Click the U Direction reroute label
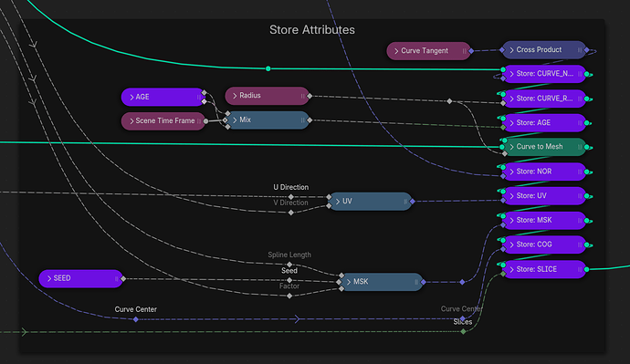The height and width of the screenshot is (364, 630). (x=291, y=187)
